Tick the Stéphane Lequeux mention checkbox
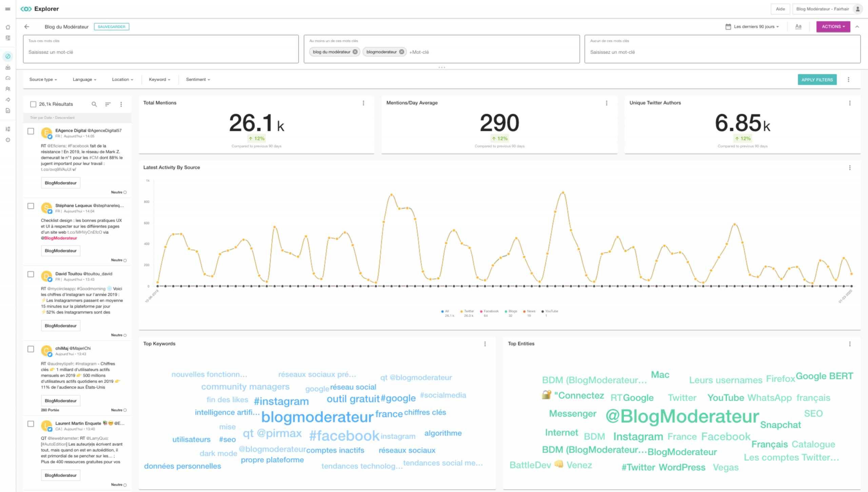This screenshot has width=868, height=492. point(31,206)
